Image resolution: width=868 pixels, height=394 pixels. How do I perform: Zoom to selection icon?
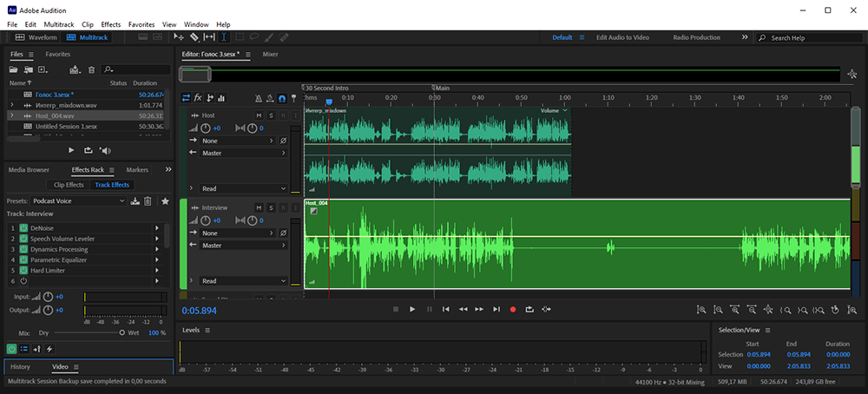click(818, 310)
